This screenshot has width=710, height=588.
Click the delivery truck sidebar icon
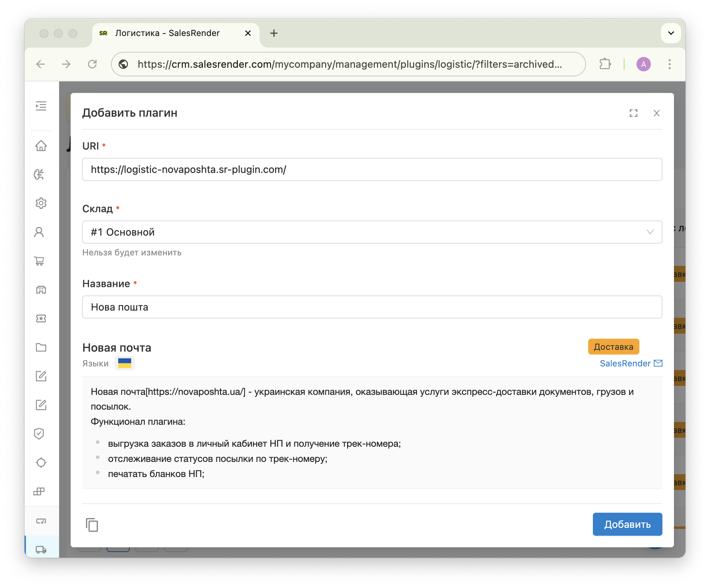tap(41, 549)
